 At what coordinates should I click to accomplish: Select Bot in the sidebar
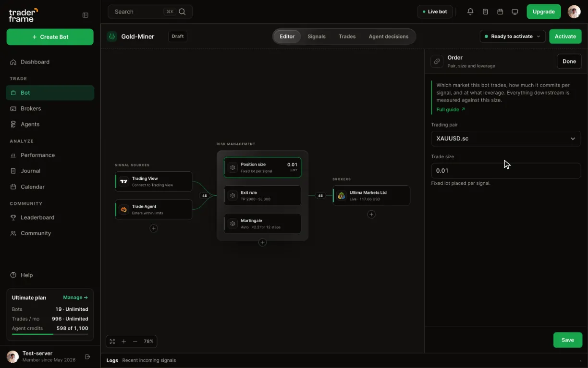coord(50,93)
